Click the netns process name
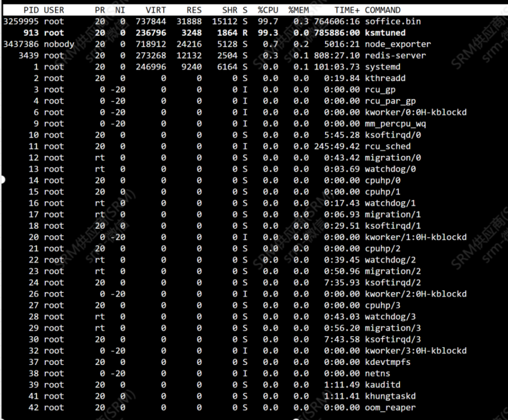This screenshot has width=508, height=420. 378,373
